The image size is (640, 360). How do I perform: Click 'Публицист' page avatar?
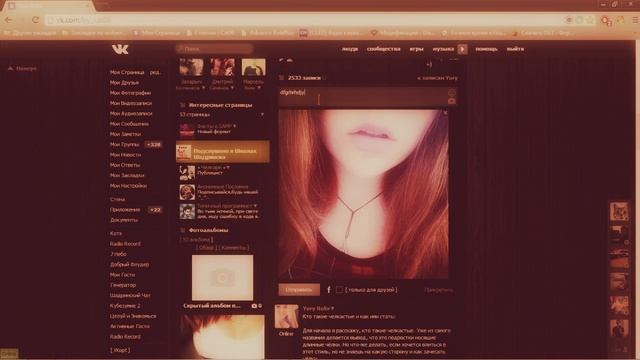(x=187, y=172)
